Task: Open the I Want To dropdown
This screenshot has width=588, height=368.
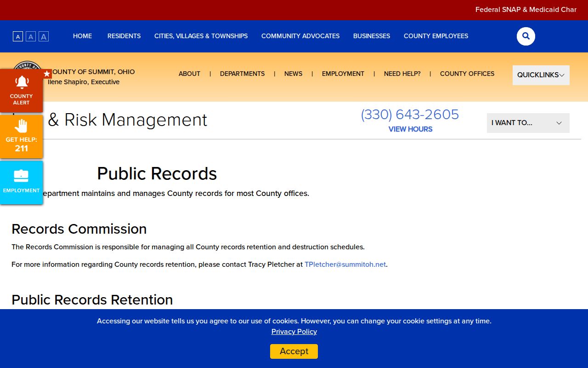Action: tap(528, 123)
